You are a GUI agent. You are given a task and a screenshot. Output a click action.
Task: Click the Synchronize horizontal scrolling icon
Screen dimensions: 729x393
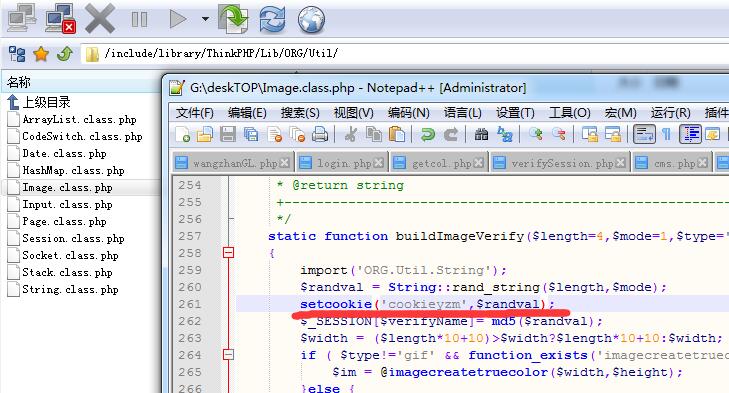pos(613,134)
